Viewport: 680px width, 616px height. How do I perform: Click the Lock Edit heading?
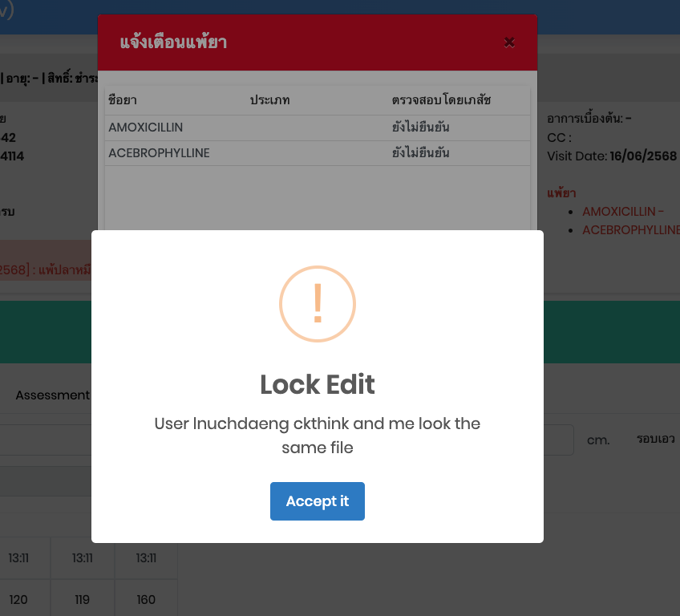click(318, 384)
